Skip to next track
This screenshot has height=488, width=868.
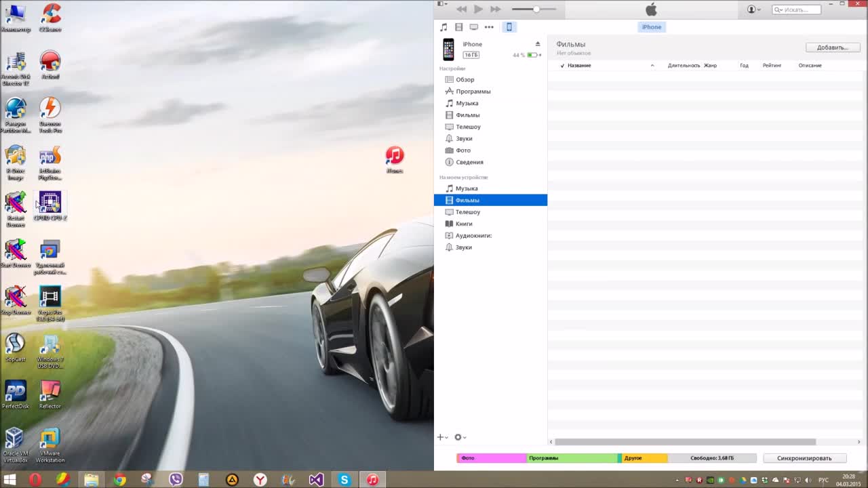(x=495, y=9)
